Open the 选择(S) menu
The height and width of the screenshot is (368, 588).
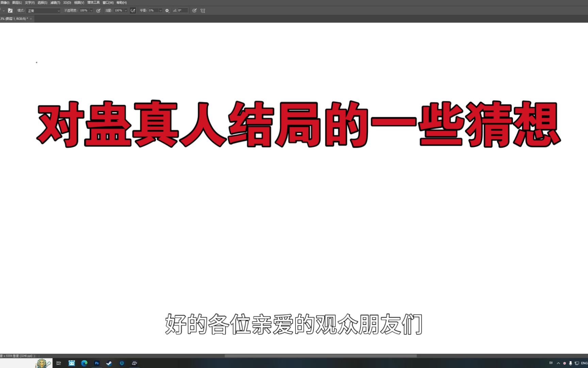[x=43, y=2]
